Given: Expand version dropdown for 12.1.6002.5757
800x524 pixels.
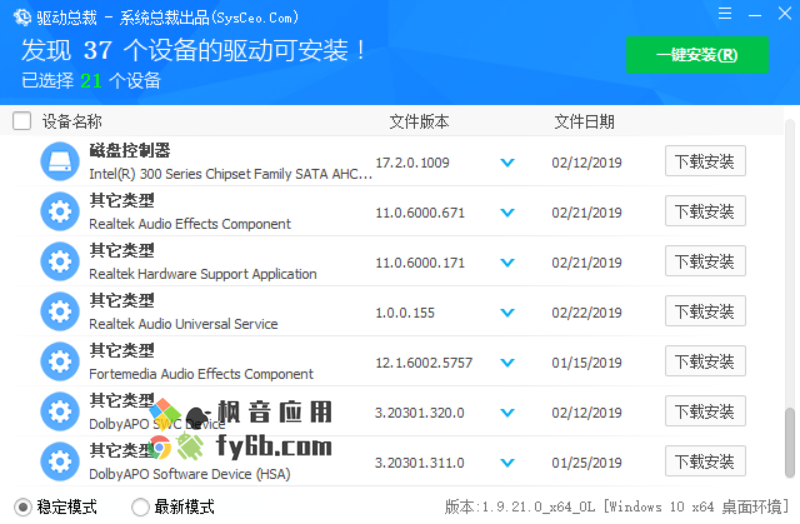Looking at the screenshot, I should (x=507, y=363).
